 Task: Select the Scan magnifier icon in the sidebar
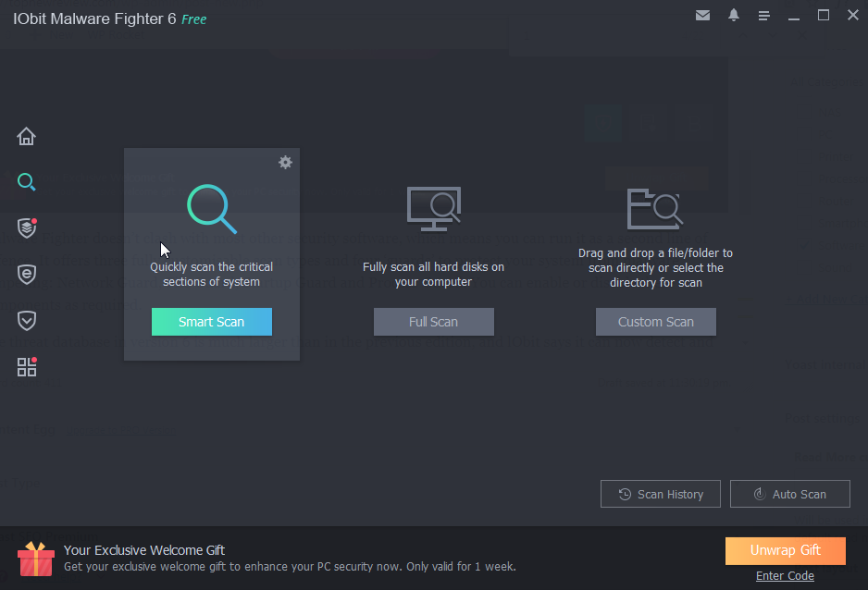pyautogui.click(x=26, y=181)
